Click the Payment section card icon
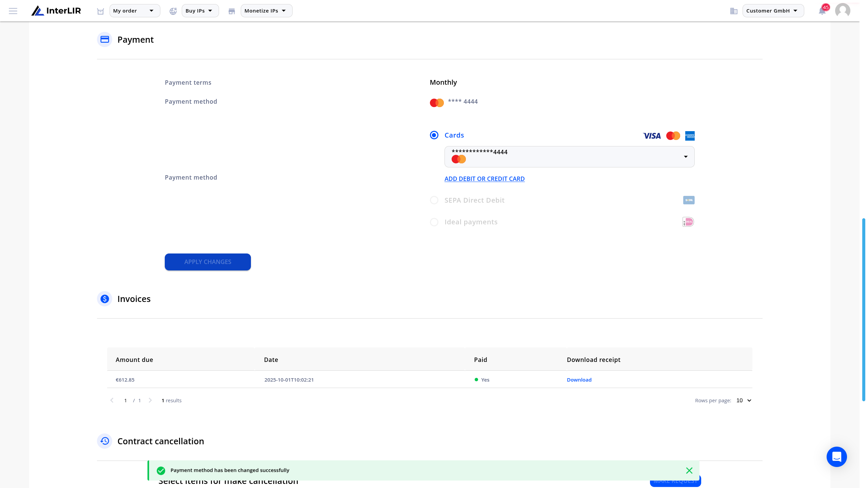Image resolution: width=868 pixels, height=488 pixels. 104,40
